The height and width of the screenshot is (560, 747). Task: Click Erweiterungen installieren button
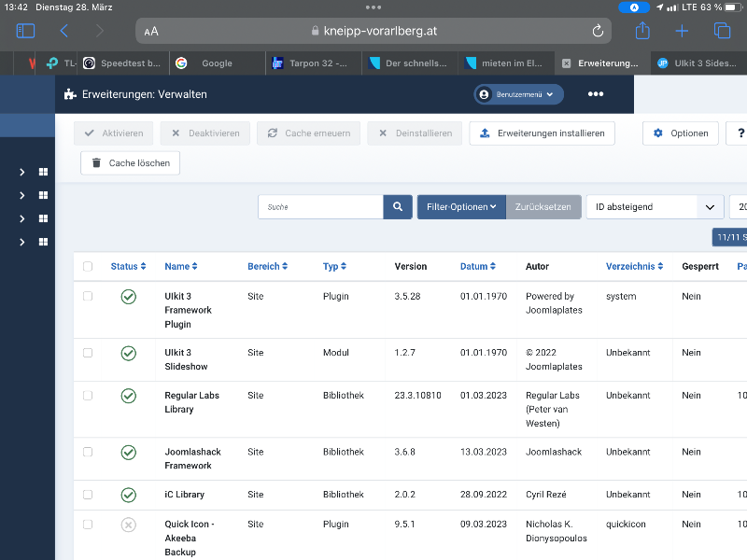point(543,133)
